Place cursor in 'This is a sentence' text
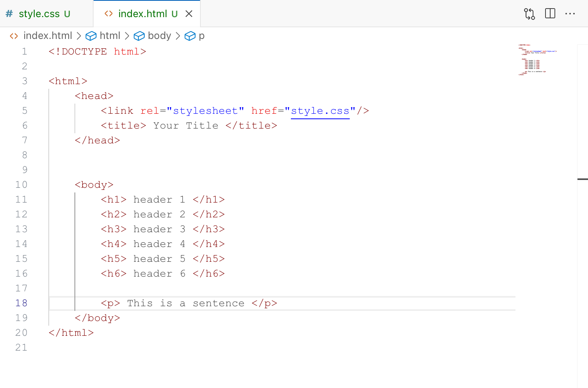 (186, 303)
